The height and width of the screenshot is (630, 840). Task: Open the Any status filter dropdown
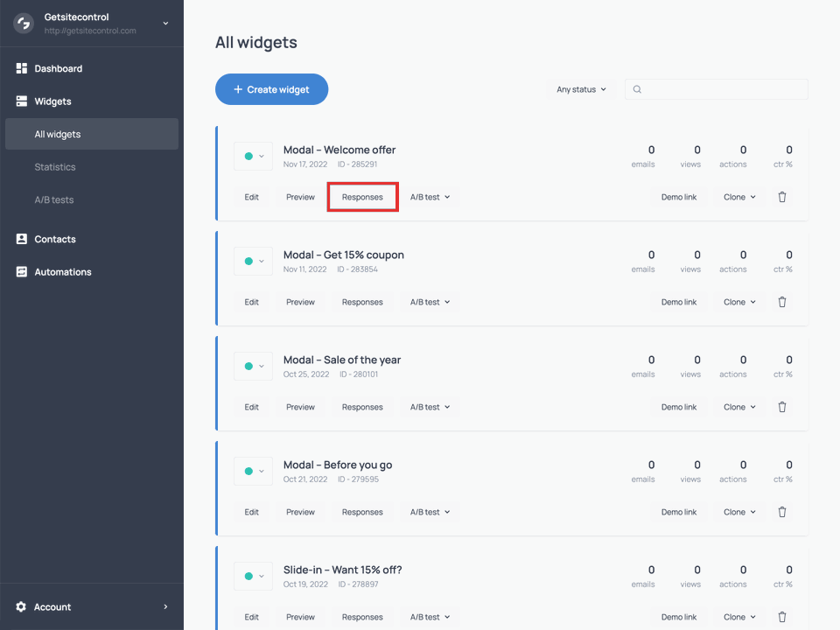click(580, 88)
